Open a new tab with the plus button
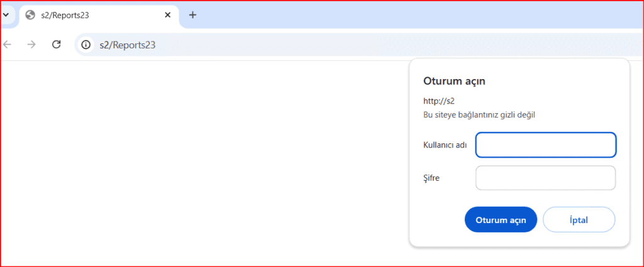Viewport: 644px width, 267px height. pos(192,15)
